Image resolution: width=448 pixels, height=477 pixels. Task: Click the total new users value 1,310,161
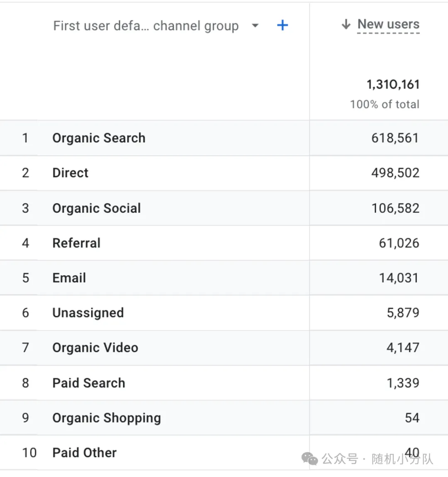tap(393, 85)
